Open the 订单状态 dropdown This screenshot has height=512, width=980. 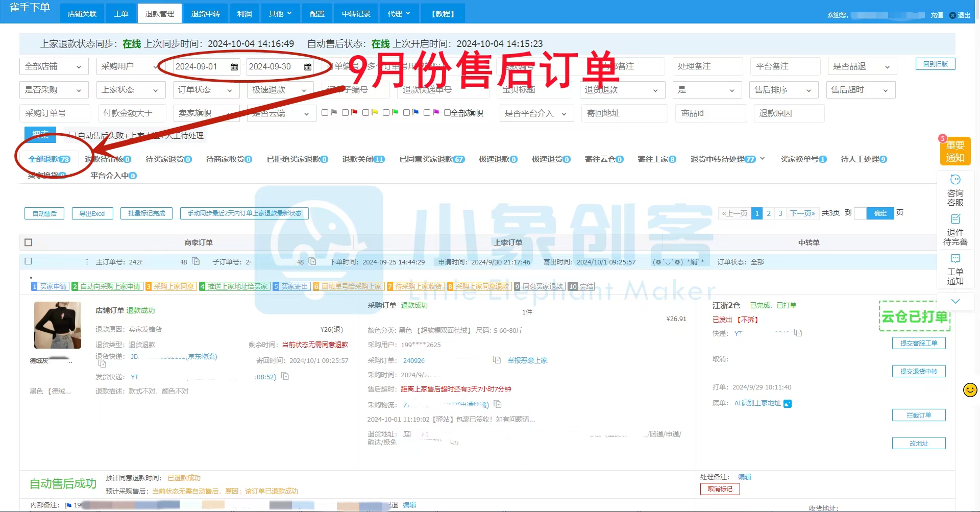(206, 90)
